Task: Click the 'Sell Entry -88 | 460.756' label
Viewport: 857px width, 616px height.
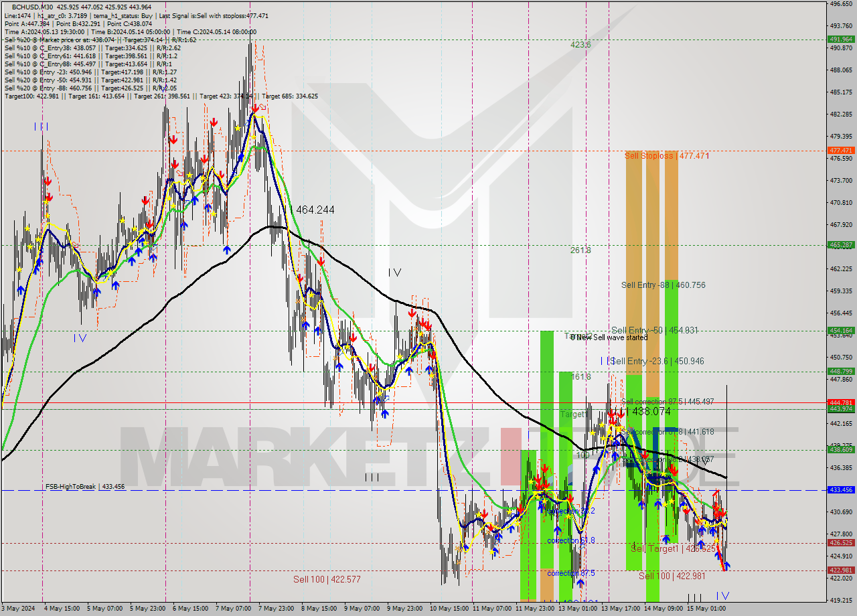Action: (x=663, y=285)
